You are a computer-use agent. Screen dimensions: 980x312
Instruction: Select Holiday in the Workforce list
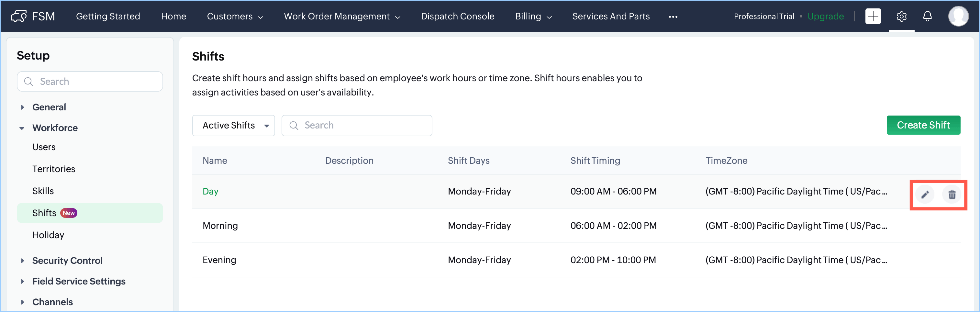point(48,235)
